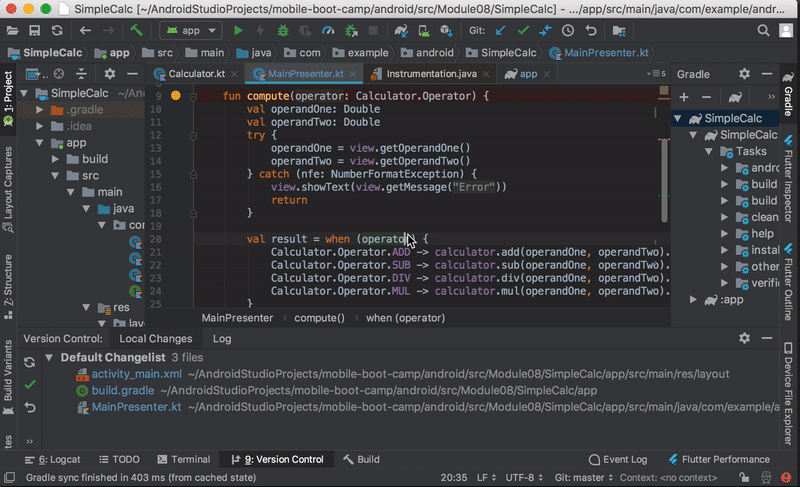Refresh the version control changes list
The width and height of the screenshot is (800, 487).
(x=30, y=362)
